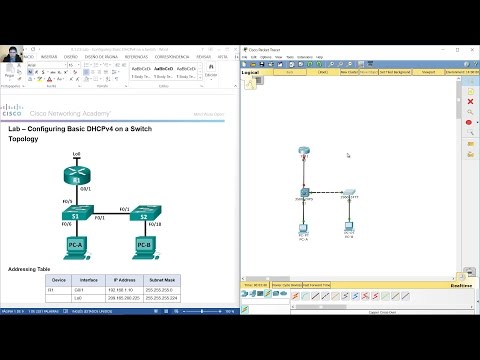Select router R1 in Packet Tracer workspace
Image resolution: width=480 pixels, height=360 pixels.
(x=304, y=151)
